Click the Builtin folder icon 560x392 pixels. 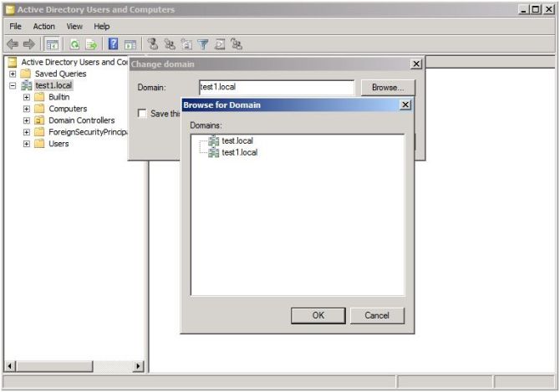pyautogui.click(x=39, y=97)
